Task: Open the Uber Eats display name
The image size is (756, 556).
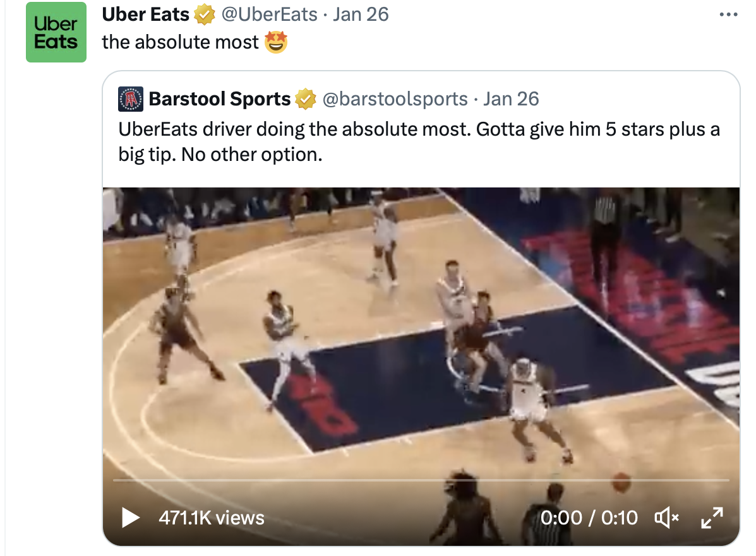Action: click(x=146, y=15)
